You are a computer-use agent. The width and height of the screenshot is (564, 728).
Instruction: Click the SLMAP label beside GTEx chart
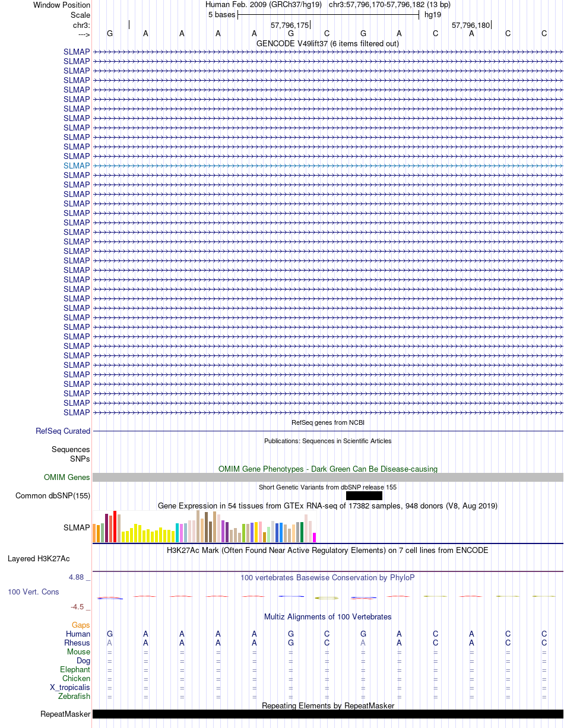tap(77, 527)
